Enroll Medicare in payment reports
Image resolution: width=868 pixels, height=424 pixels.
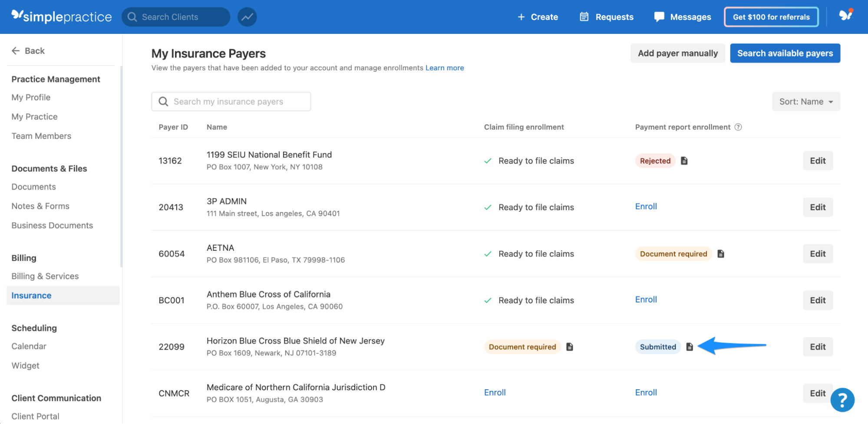(646, 392)
